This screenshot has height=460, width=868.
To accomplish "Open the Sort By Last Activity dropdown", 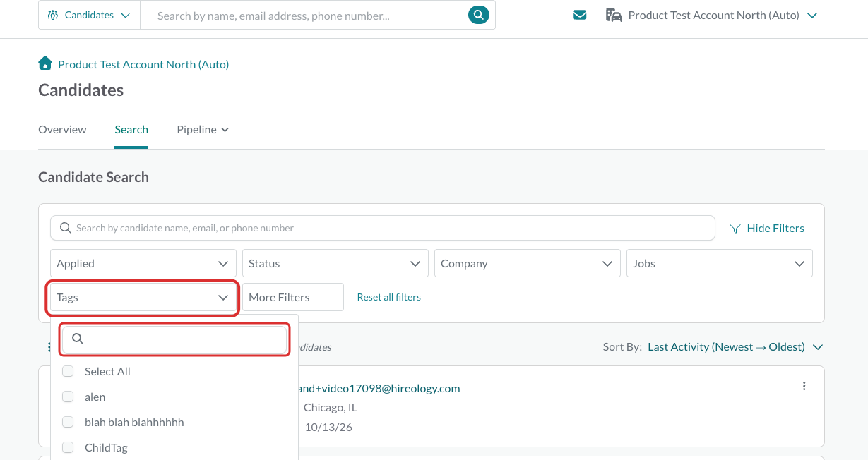I will (x=735, y=346).
